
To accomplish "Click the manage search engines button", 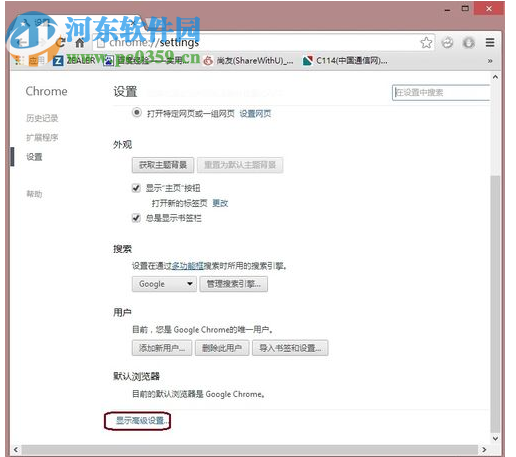I will pos(233,284).
